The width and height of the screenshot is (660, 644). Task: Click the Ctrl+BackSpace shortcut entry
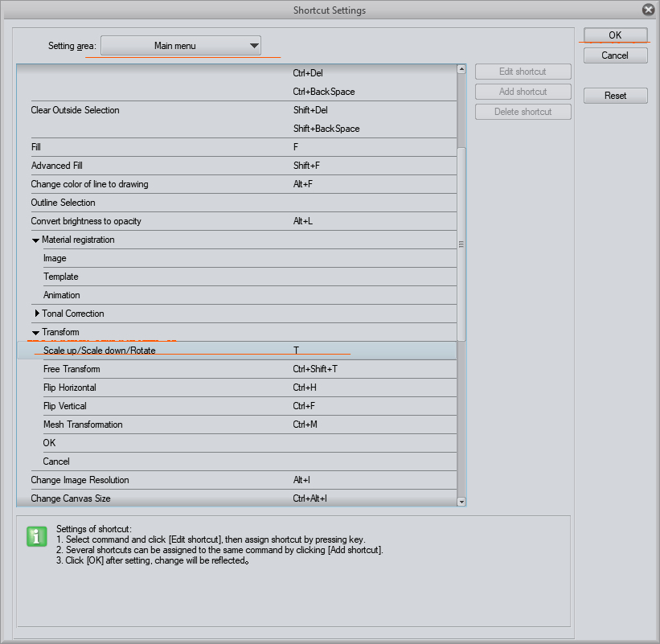coord(324,92)
